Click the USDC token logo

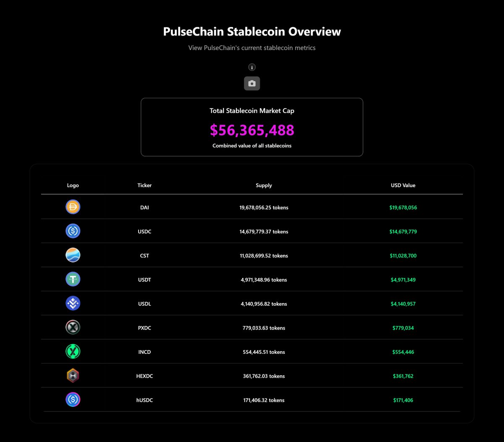[73, 231]
